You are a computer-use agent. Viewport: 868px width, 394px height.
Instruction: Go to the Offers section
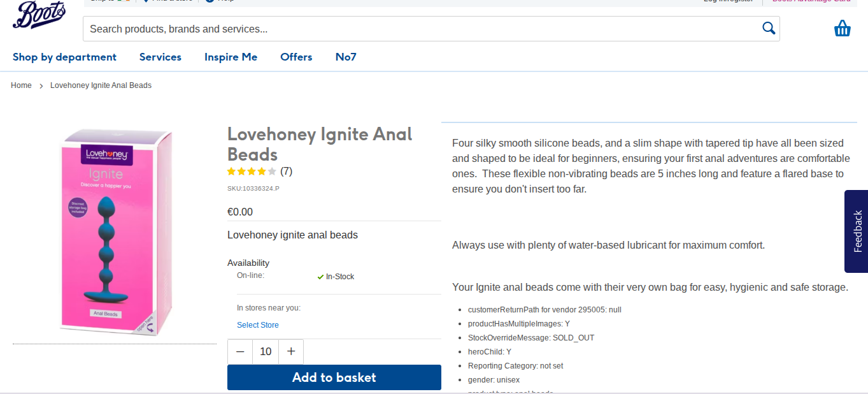(296, 57)
